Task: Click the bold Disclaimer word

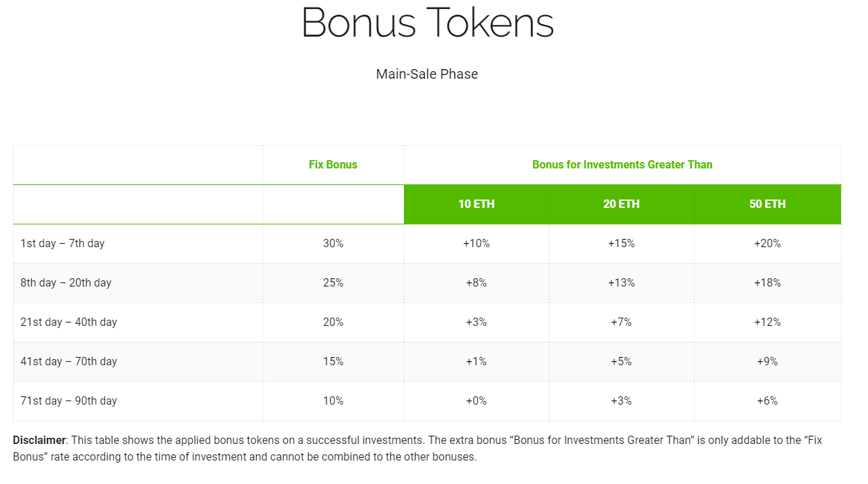Action: 39,440
